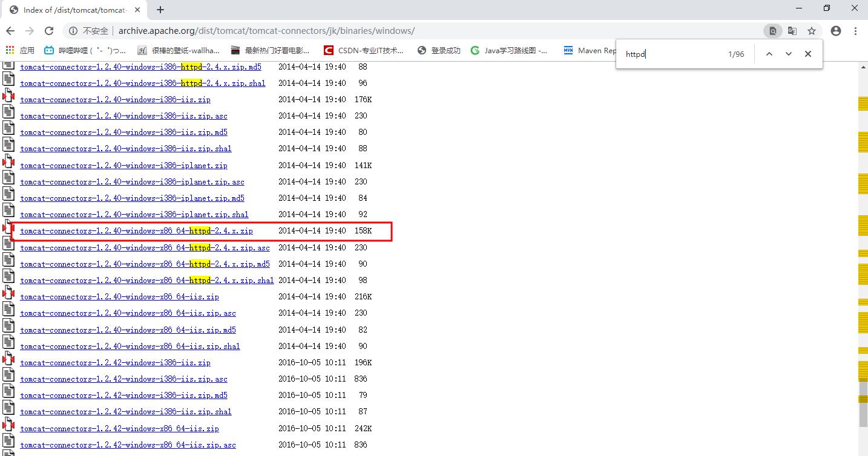Close the Index of /dist/tomcat tab
The image size is (868, 456).
(137, 10)
